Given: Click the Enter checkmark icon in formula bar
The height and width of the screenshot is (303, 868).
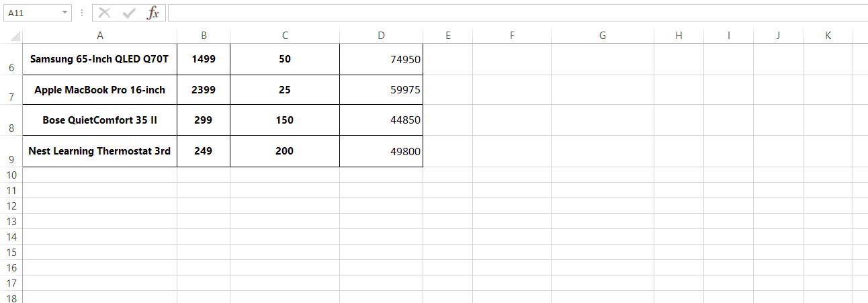Looking at the screenshot, I should [129, 13].
